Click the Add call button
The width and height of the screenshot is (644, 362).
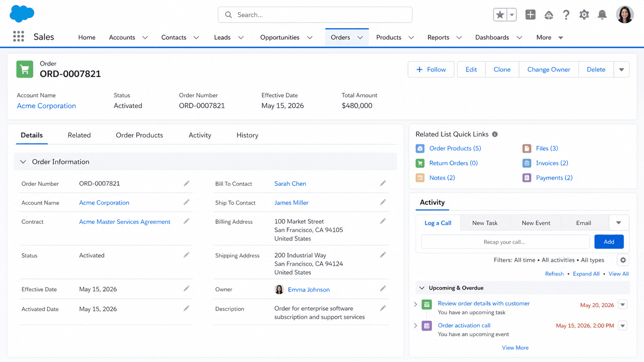tap(609, 242)
